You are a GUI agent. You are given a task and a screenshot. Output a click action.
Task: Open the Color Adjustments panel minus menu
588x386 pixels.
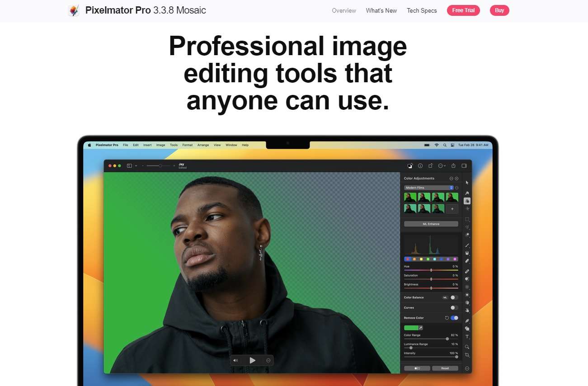[x=451, y=179]
